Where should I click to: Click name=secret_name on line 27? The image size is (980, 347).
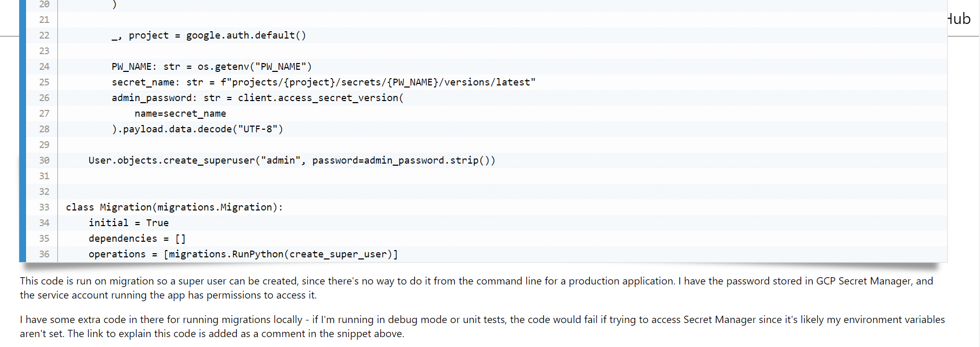click(180, 114)
